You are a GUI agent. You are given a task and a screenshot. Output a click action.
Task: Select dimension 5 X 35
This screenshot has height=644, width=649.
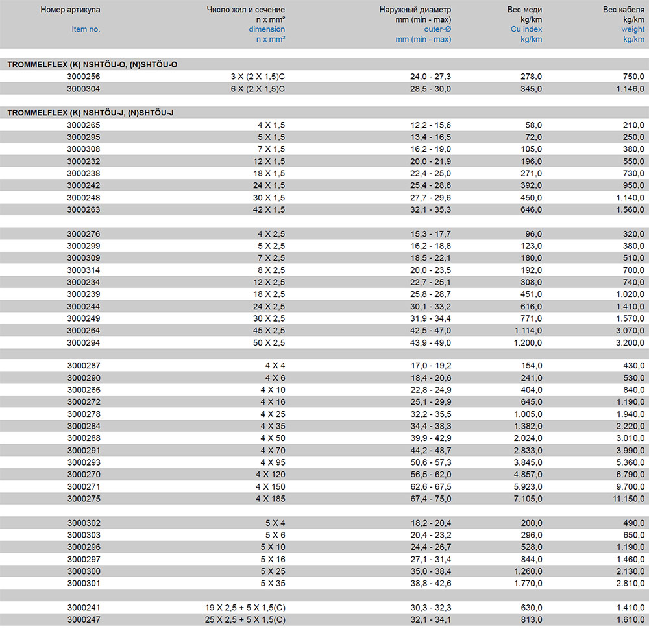pyautogui.click(x=273, y=583)
